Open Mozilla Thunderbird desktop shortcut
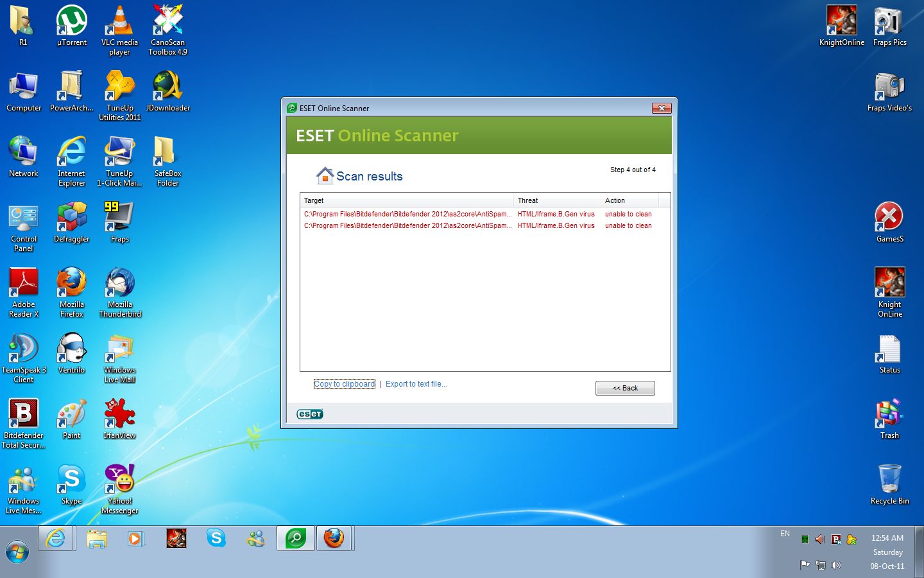Screen dimensions: 924x578 pos(119,293)
